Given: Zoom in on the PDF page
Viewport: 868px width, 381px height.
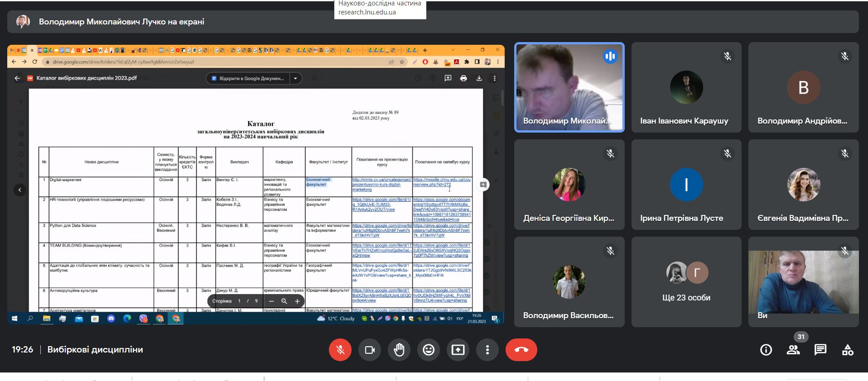Looking at the screenshot, I should point(297,301).
